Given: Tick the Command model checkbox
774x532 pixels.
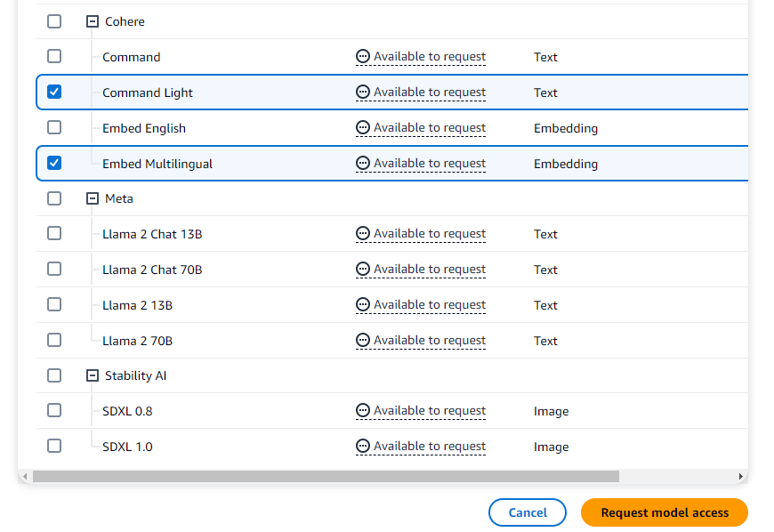Looking at the screenshot, I should point(54,56).
